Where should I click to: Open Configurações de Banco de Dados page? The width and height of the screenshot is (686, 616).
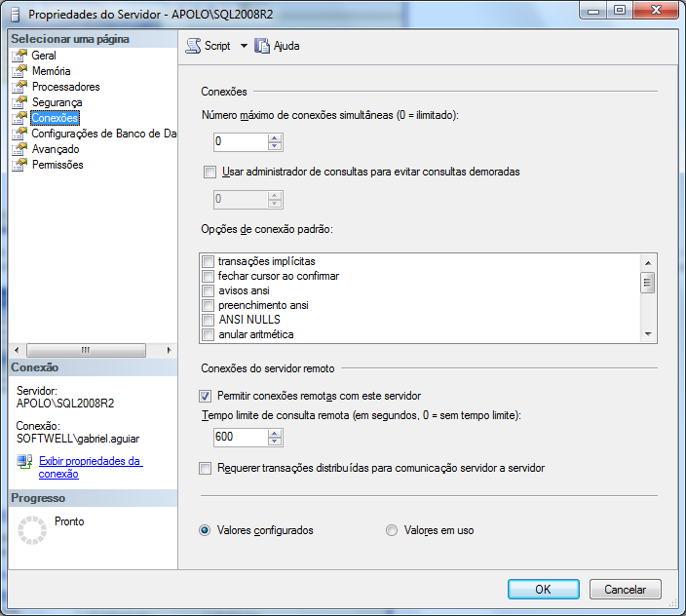[x=102, y=134]
